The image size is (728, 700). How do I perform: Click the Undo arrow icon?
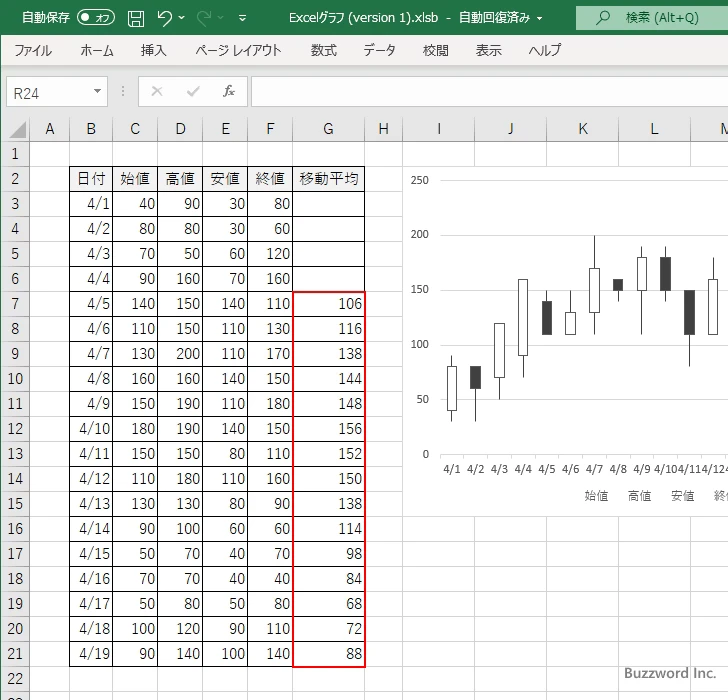[165, 18]
